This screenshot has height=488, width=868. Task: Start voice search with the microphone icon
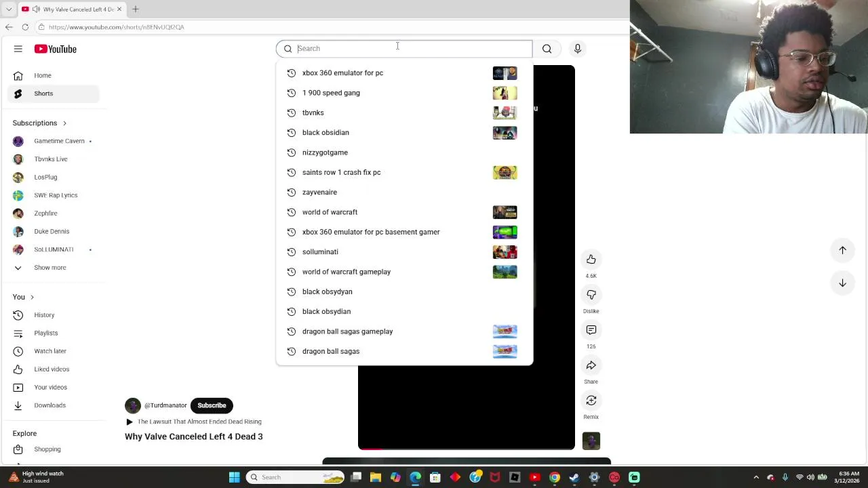click(x=578, y=48)
